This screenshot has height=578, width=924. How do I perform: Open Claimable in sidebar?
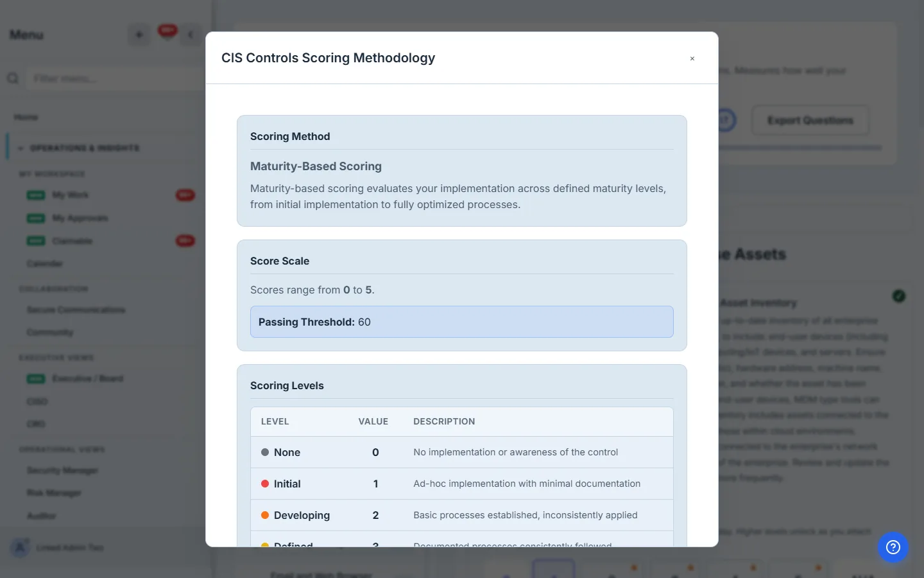(x=73, y=241)
